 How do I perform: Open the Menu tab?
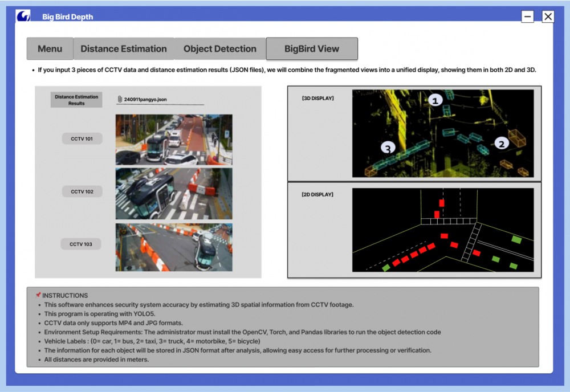(50, 49)
